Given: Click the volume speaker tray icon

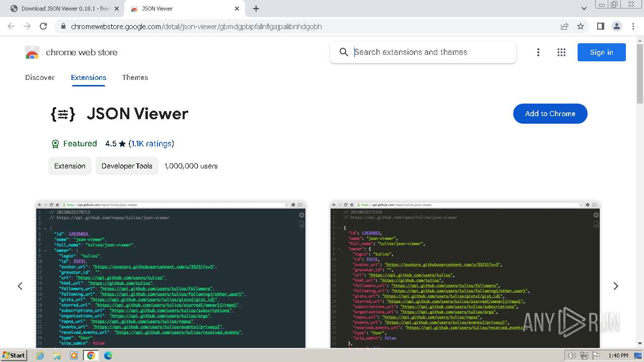Looking at the screenshot, I should tap(572, 355).
